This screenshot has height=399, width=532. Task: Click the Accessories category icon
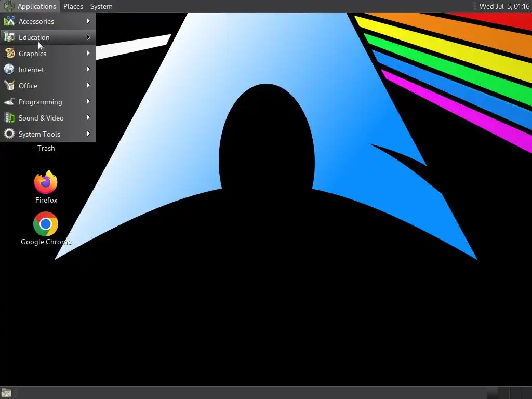pos(9,21)
